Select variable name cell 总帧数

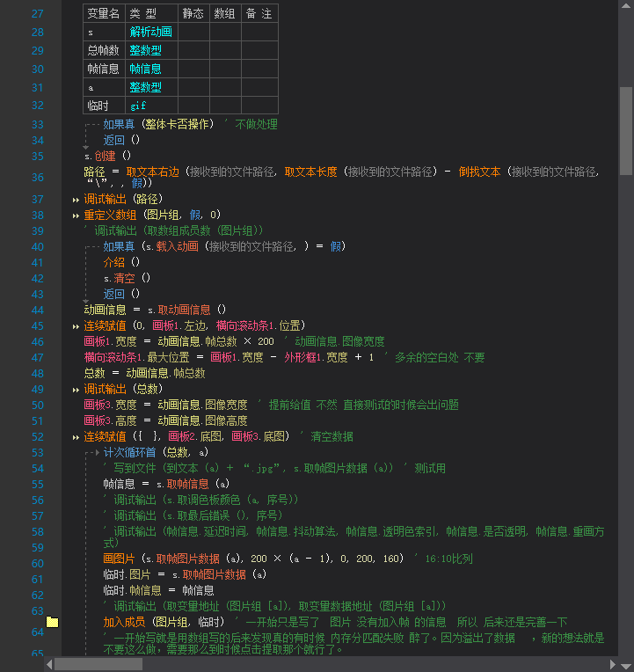click(104, 50)
